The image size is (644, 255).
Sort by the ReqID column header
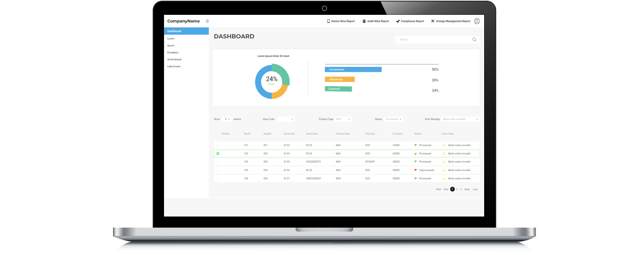247,134
